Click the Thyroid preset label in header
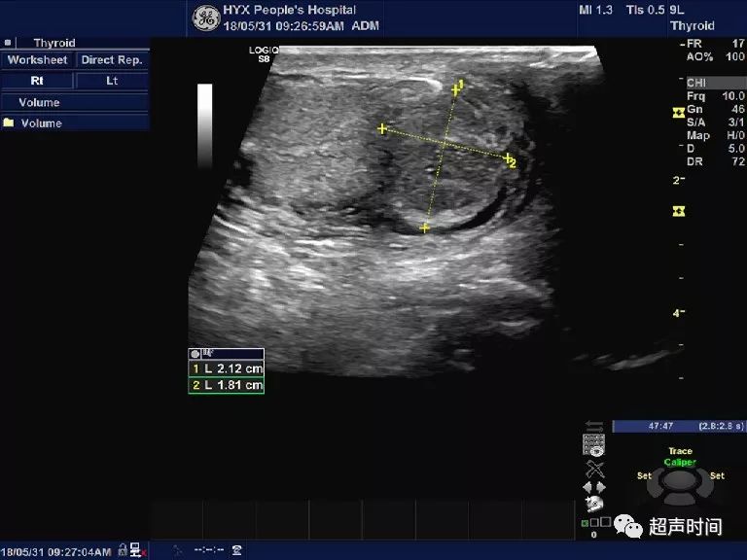 pyautogui.click(x=693, y=25)
